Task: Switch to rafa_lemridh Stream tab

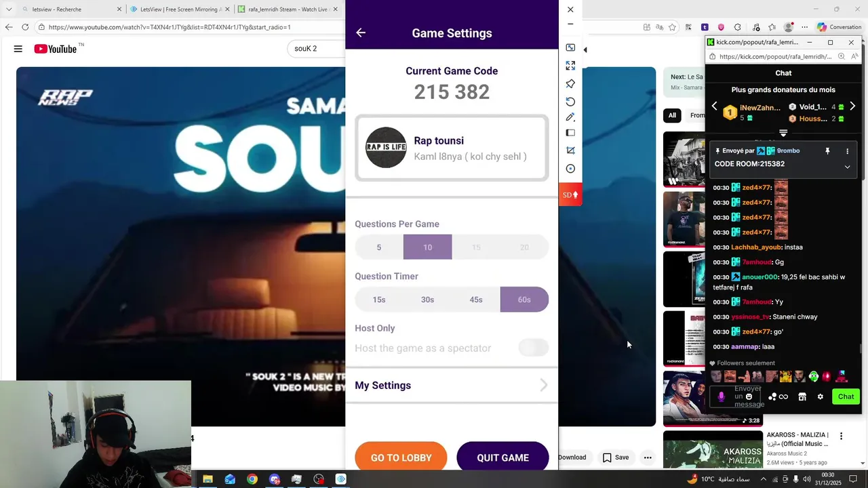Action: click(x=288, y=9)
